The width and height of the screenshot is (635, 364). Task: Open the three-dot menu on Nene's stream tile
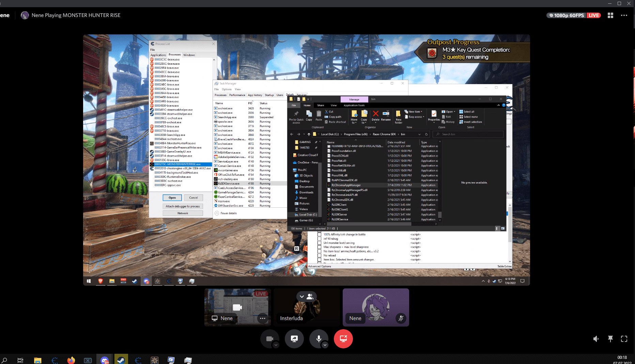[262, 318]
